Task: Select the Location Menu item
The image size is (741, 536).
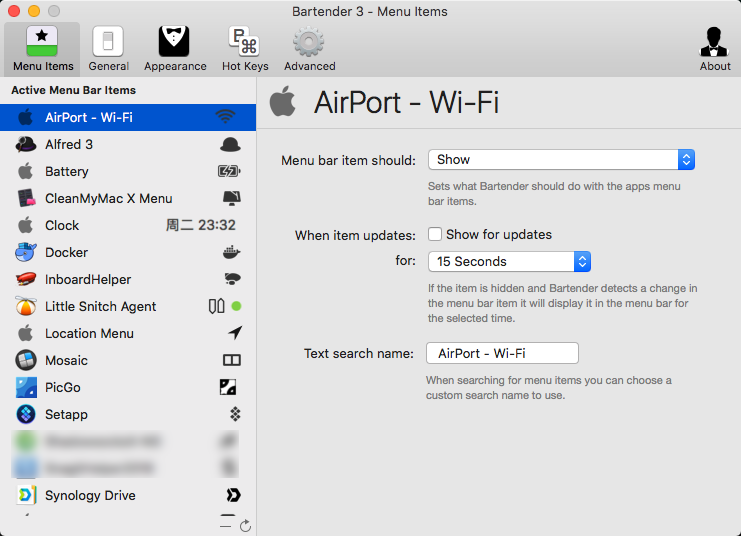Action: click(x=128, y=333)
